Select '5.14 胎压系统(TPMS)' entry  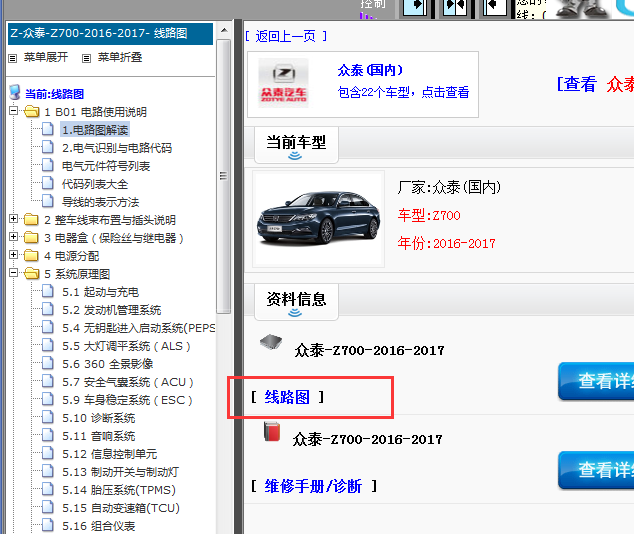[x=119, y=490]
